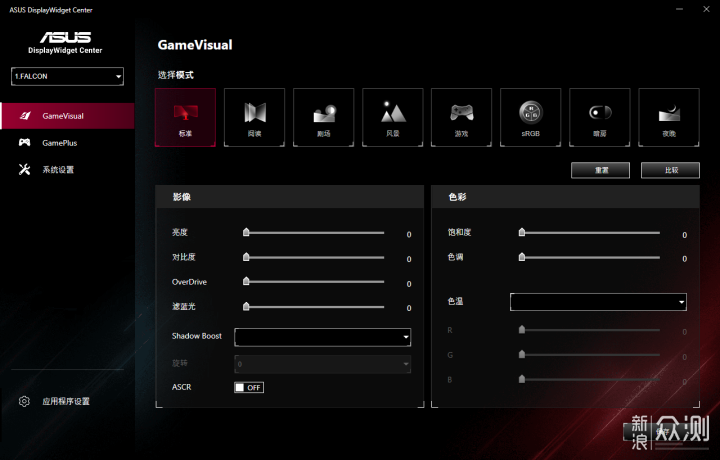Open the disabled 旋转 (rotation) dropdown

coord(322,364)
